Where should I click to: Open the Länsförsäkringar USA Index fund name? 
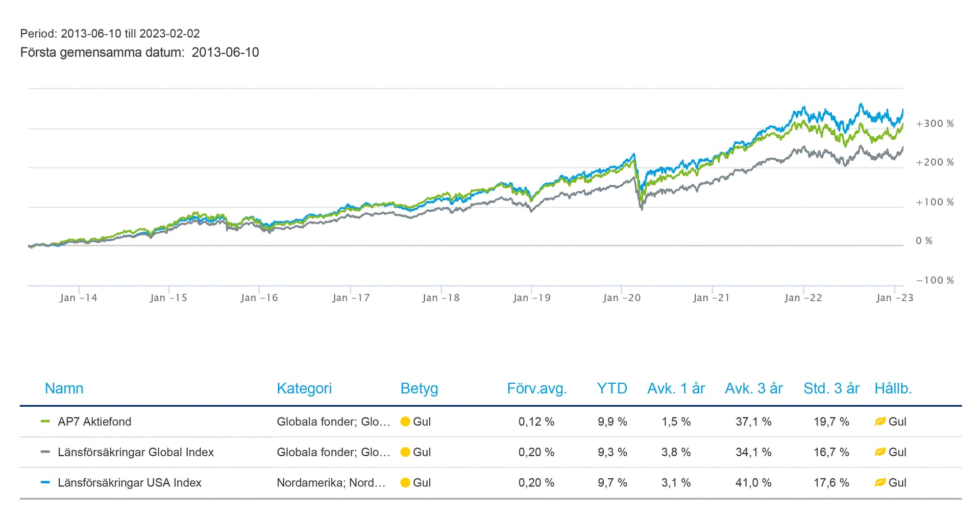[130, 483]
